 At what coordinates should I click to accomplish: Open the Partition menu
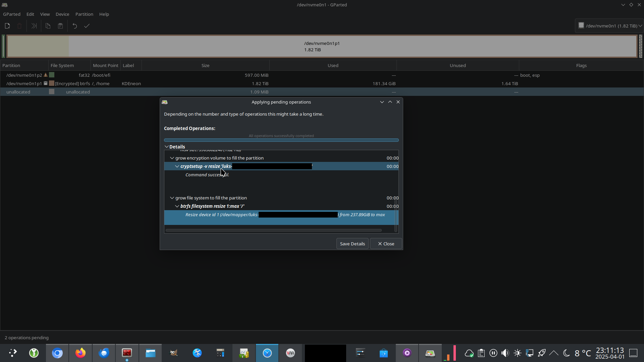pyautogui.click(x=84, y=14)
